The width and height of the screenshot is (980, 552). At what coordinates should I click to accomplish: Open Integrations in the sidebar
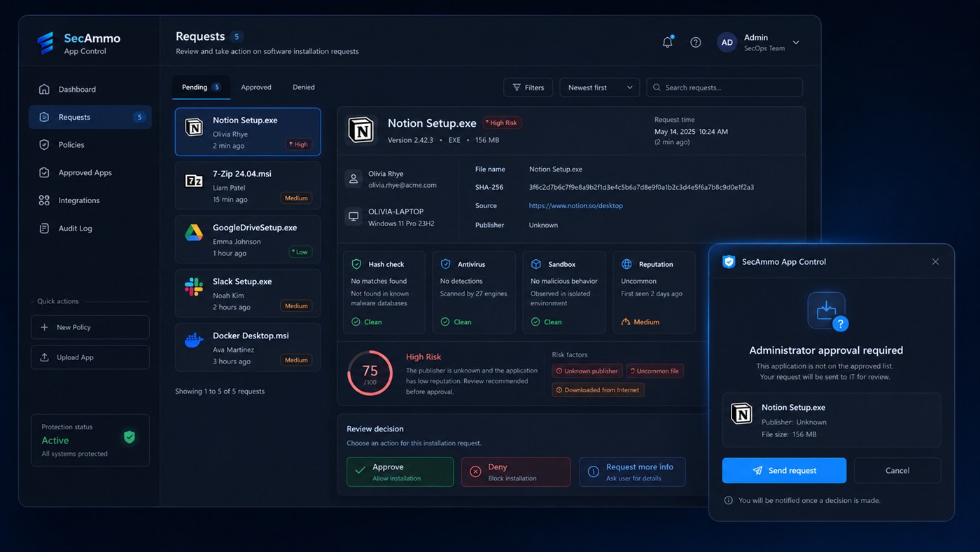(90, 200)
